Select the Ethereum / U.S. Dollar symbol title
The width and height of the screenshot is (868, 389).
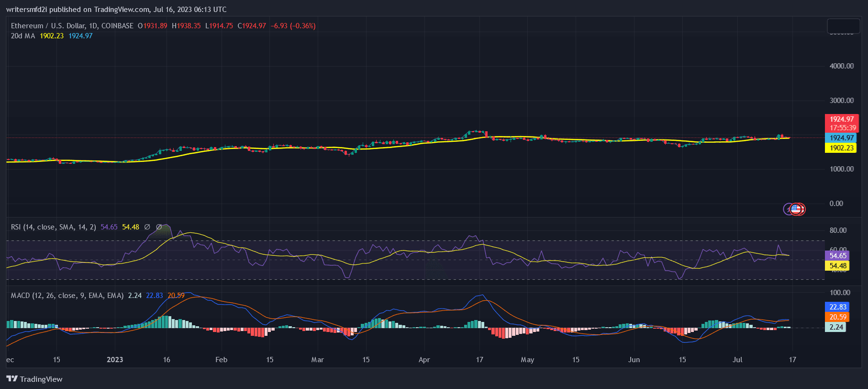48,26
